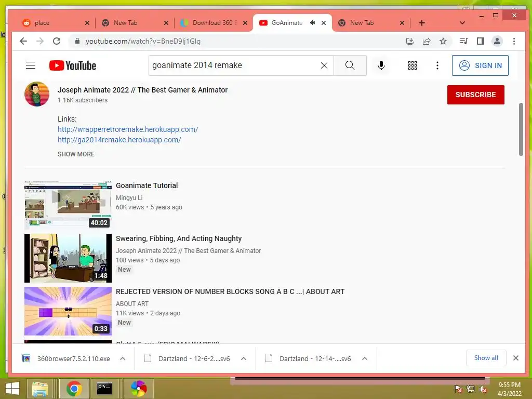Open YouTube apps grid icon

tap(412, 65)
